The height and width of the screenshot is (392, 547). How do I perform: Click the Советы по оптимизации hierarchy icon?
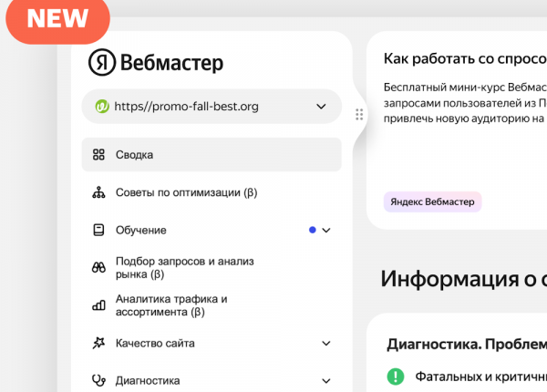(99, 192)
